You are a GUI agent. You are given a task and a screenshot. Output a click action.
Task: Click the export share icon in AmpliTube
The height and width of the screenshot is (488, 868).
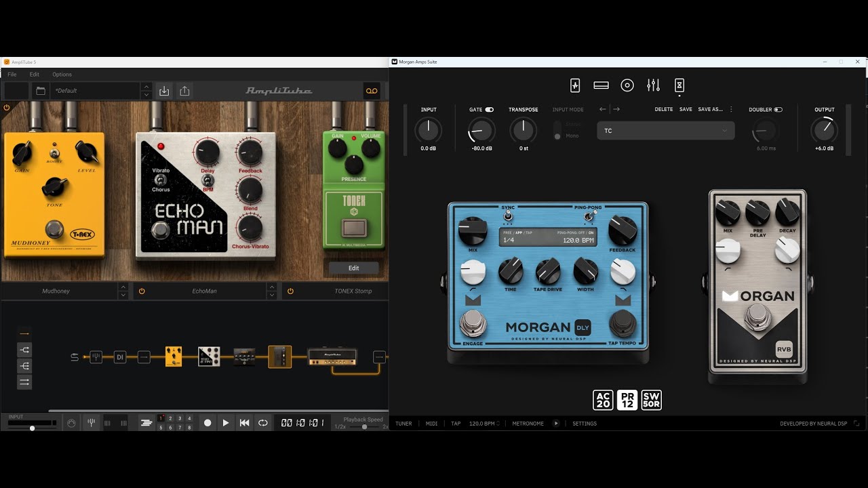pos(184,91)
